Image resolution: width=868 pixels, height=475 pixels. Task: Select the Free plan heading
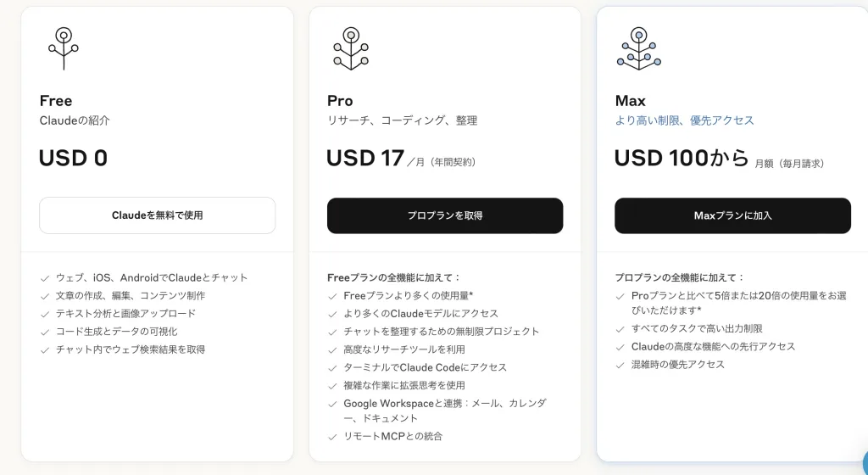56,101
